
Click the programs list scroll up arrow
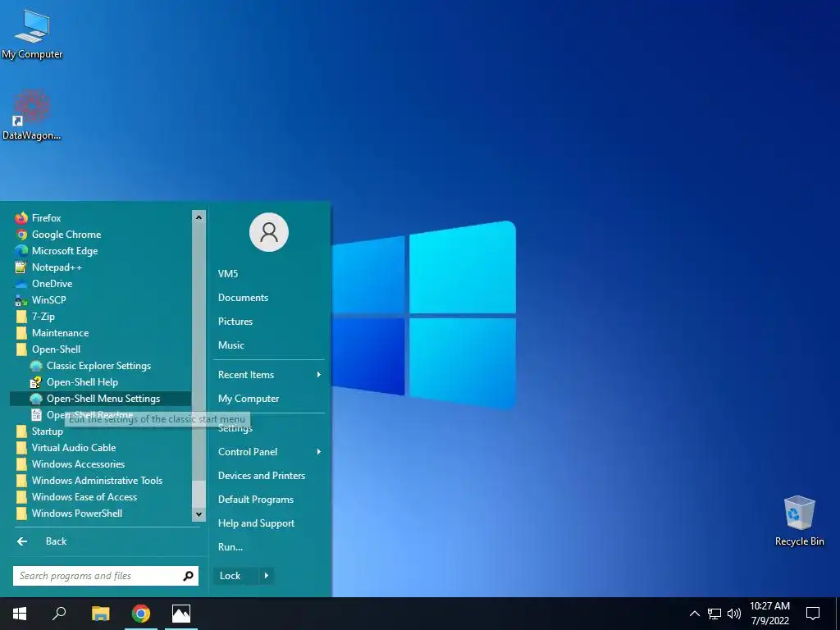[x=199, y=217]
